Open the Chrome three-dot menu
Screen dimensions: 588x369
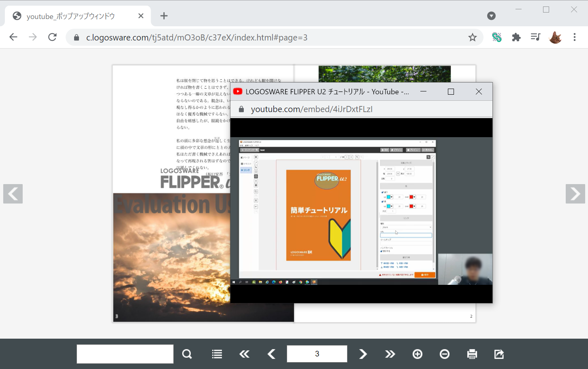[x=575, y=37]
